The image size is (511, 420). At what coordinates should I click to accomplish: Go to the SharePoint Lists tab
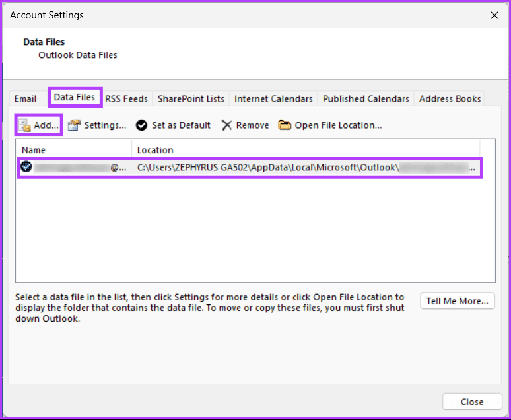(191, 99)
